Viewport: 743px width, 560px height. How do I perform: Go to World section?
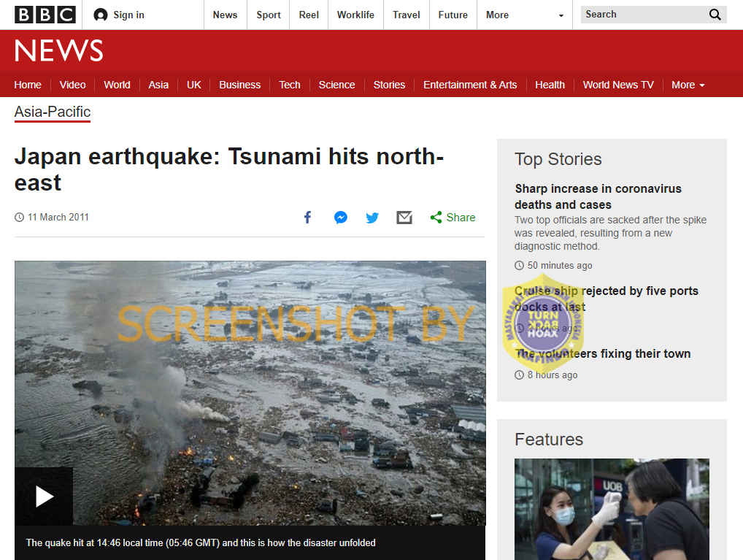(117, 85)
